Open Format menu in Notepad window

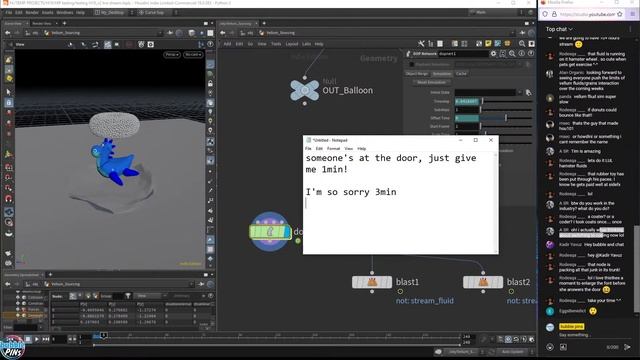click(333, 149)
